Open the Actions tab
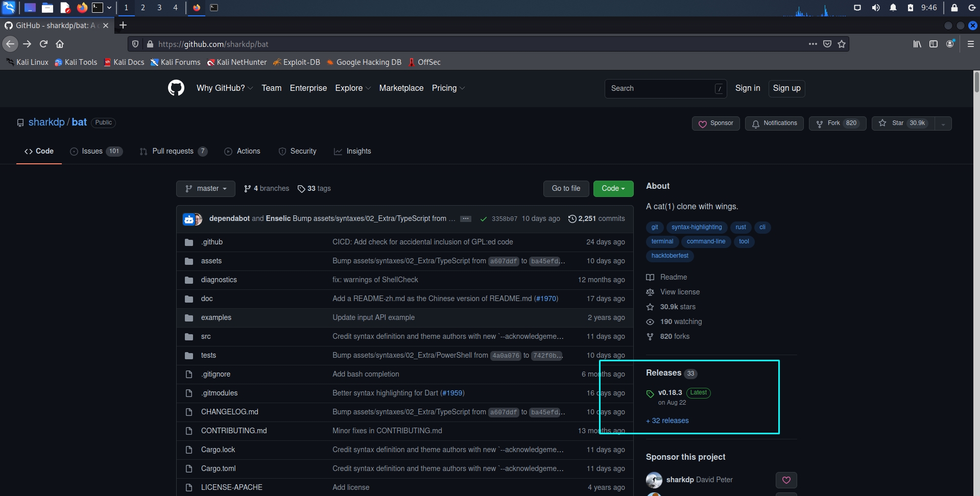This screenshot has width=980, height=496. pyautogui.click(x=243, y=151)
